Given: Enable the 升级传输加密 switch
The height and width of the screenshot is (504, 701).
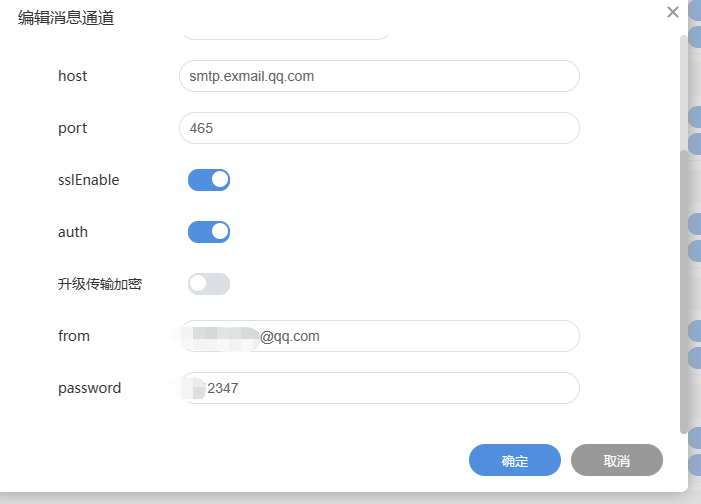Looking at the screenshot, I should coord(209,284).
